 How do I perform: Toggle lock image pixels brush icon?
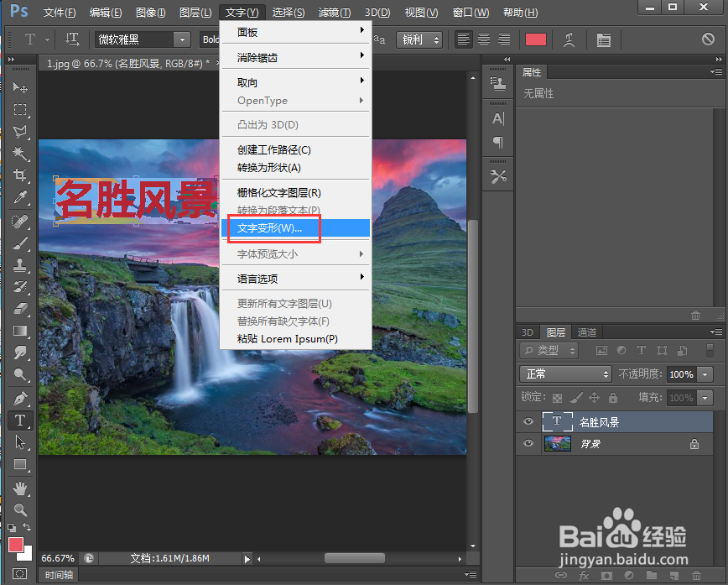(575, 398)
